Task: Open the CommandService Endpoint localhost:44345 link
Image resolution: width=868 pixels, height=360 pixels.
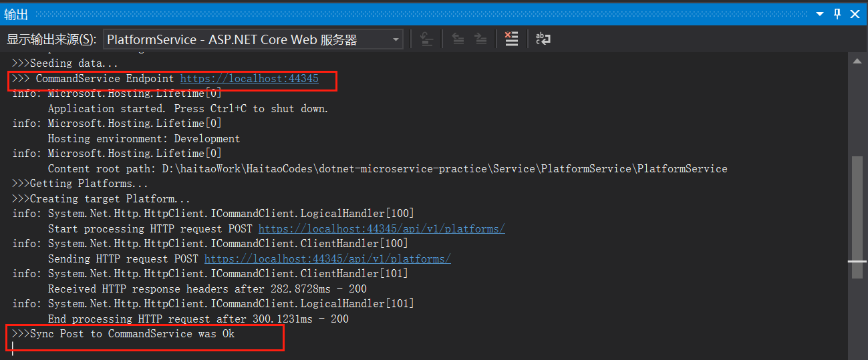Action: 249,79
